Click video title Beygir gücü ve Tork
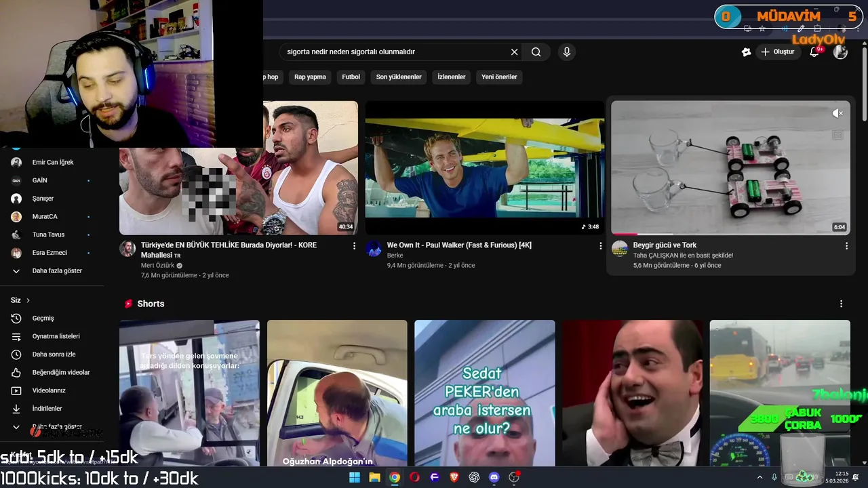Screen dimensions: 868x488 (665, 245)
